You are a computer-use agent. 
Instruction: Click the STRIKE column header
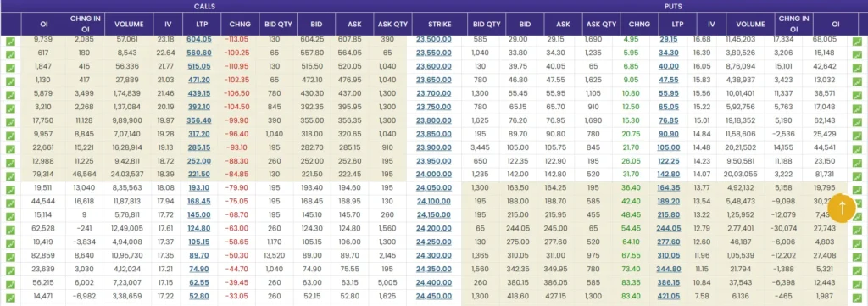point(440,25)
